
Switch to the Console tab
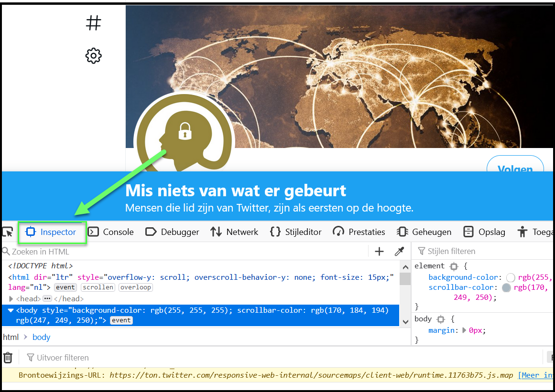point(111,232)
